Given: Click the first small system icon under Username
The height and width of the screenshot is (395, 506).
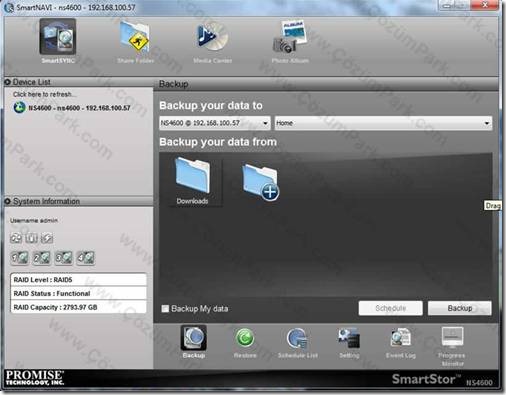Looking at the screenshot, I should pos(16,238).
